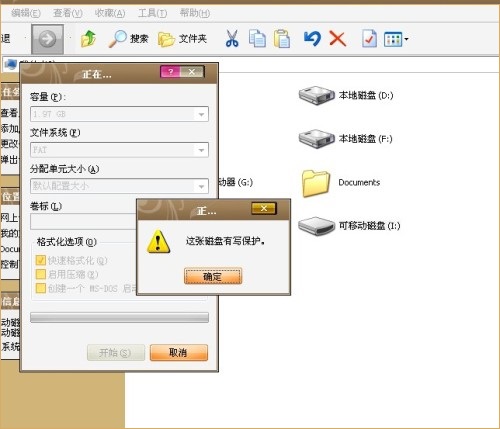
Task: Toggle the Folders (文件夹) pane
Action: (182, 39)
